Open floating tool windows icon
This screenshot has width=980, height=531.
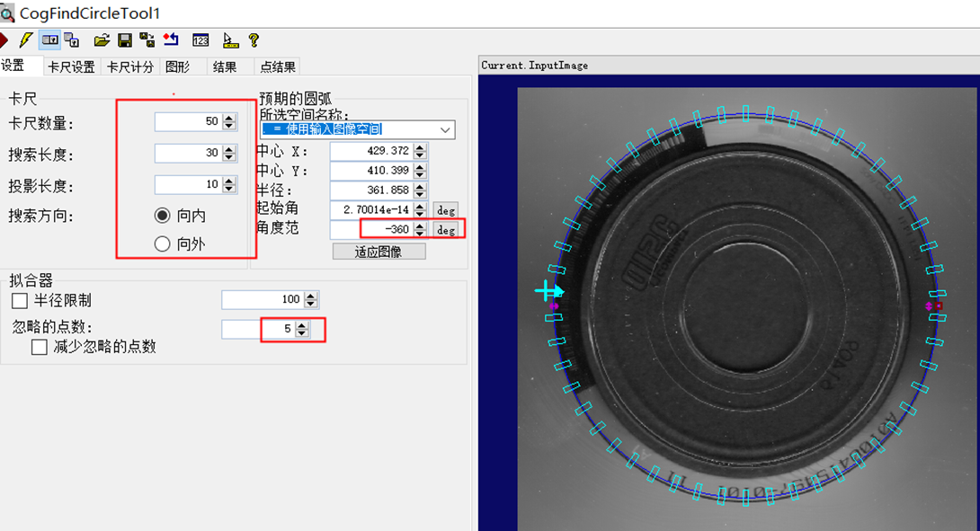(72, 40)
